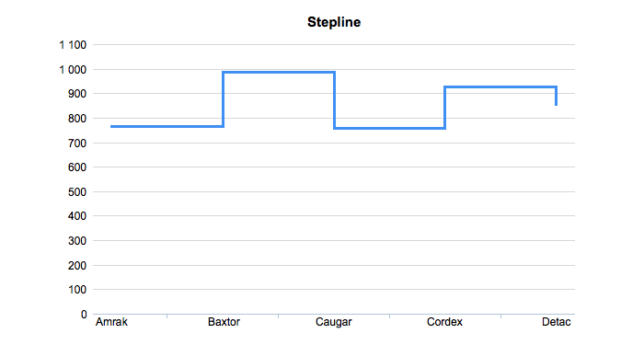Click the 900 y-axis label
The width and height of the screenshot is (644, 345).
[77, 94]
